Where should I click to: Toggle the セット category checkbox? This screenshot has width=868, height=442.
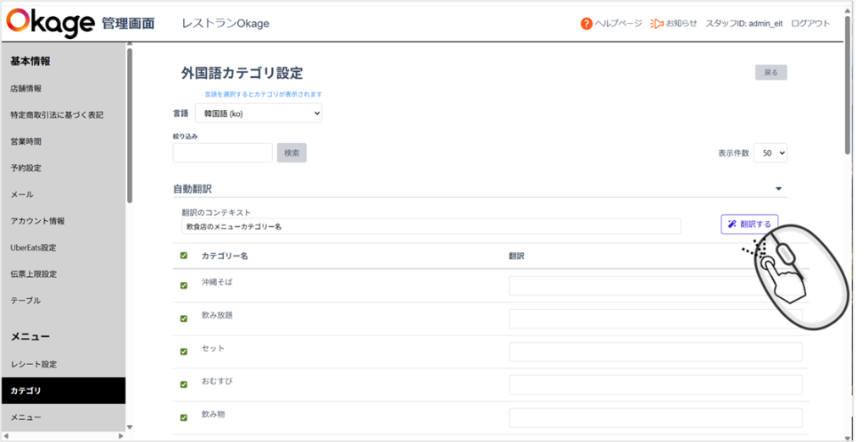(x=184, y=351)
